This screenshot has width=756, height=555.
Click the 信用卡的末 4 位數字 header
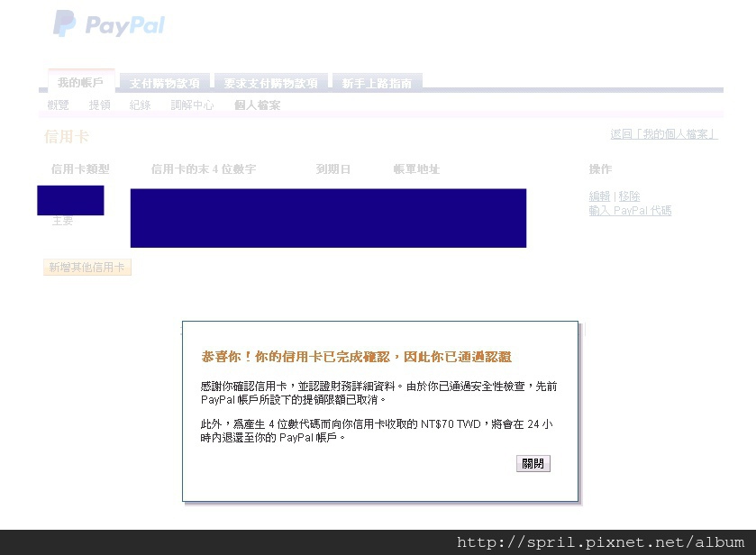tap(204, 169)
